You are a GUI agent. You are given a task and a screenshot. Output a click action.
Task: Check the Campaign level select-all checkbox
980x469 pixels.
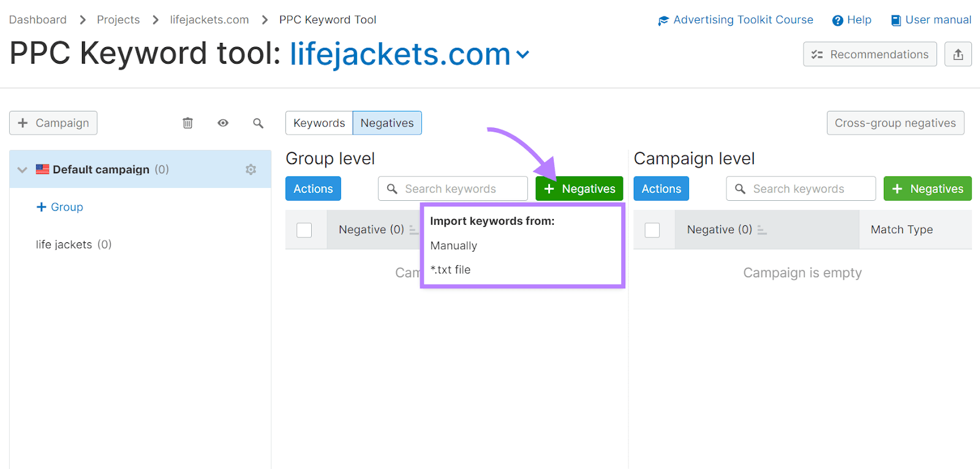(x=652, y=230)
